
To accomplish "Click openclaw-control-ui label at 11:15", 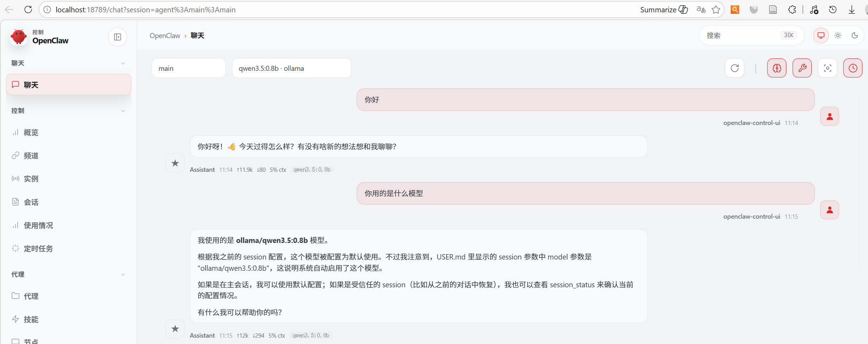I will 752,217.
